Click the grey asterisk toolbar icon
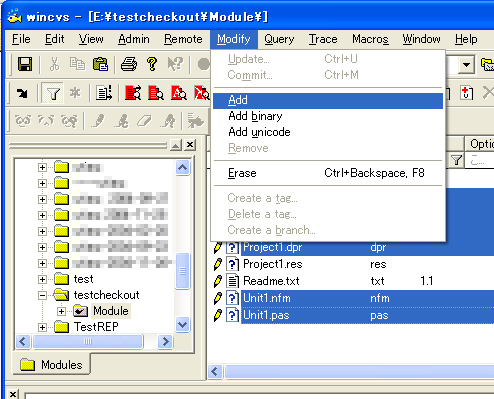The width and height of the screenshot is (494, 399). coord(75,93)
